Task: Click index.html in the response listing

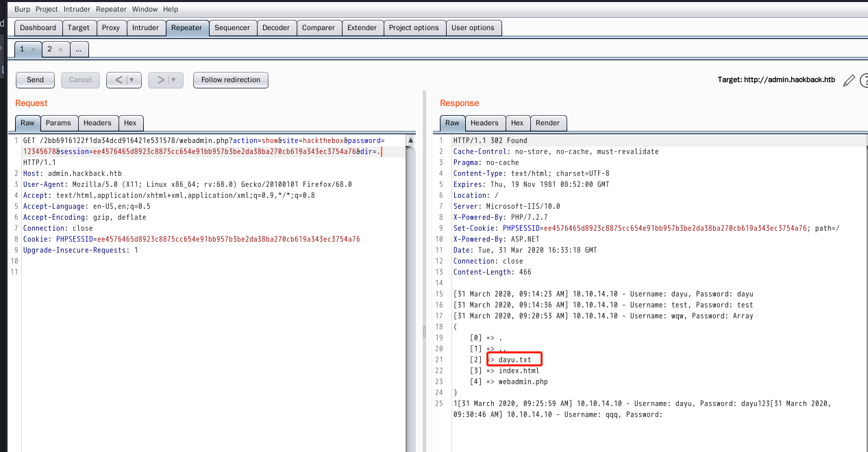Action: (x=519, y=371)
